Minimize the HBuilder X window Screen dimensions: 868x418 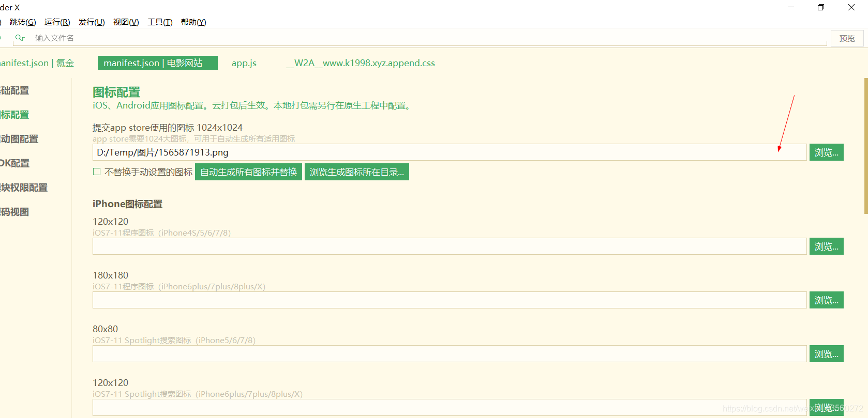pos(791,7)
